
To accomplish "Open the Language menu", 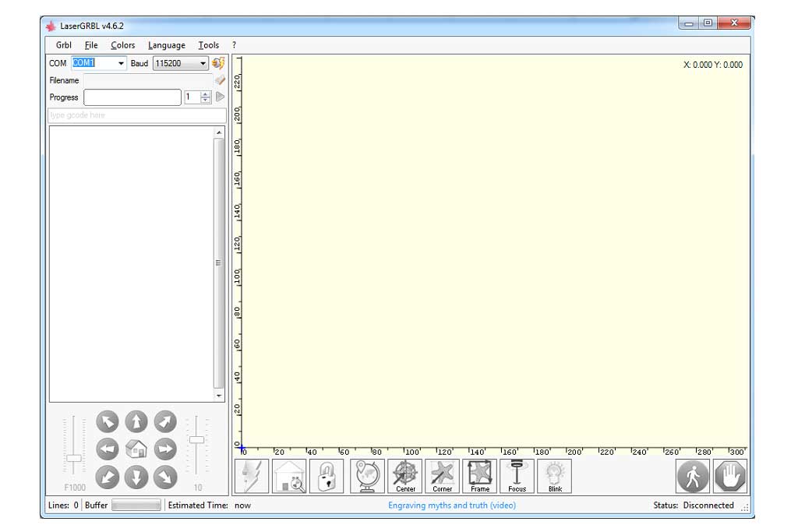I will pyautogui.click(x=166, y=44).
